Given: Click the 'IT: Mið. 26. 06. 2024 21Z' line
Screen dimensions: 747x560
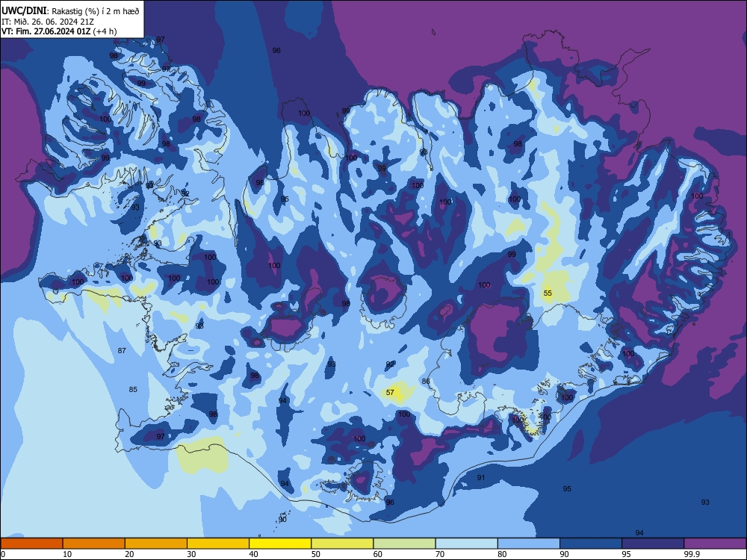Looking at the screenshot, I should pos(48,22).
